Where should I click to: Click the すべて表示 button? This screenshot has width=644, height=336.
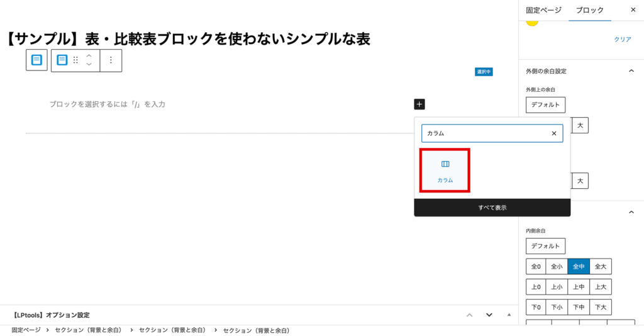[492, 208]
